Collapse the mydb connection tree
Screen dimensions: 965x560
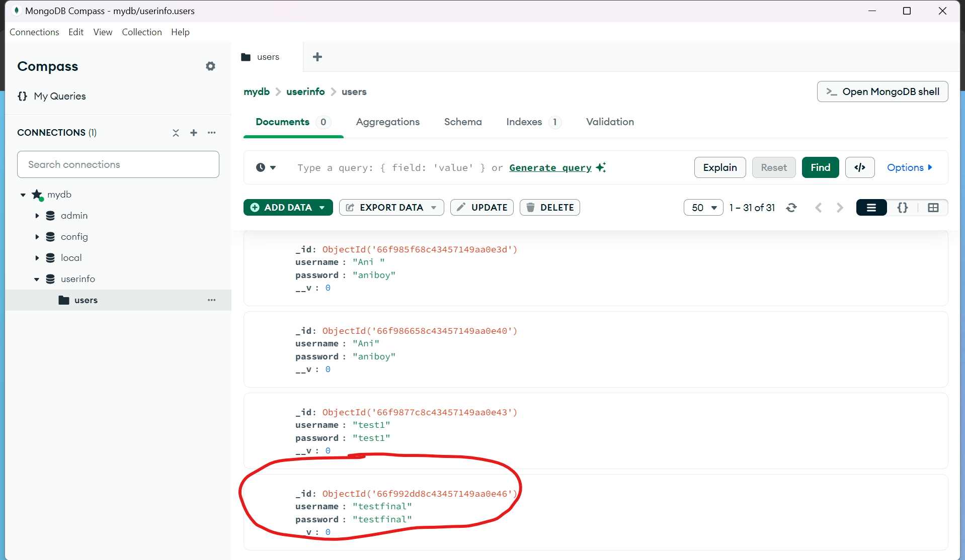click(23, 195)
